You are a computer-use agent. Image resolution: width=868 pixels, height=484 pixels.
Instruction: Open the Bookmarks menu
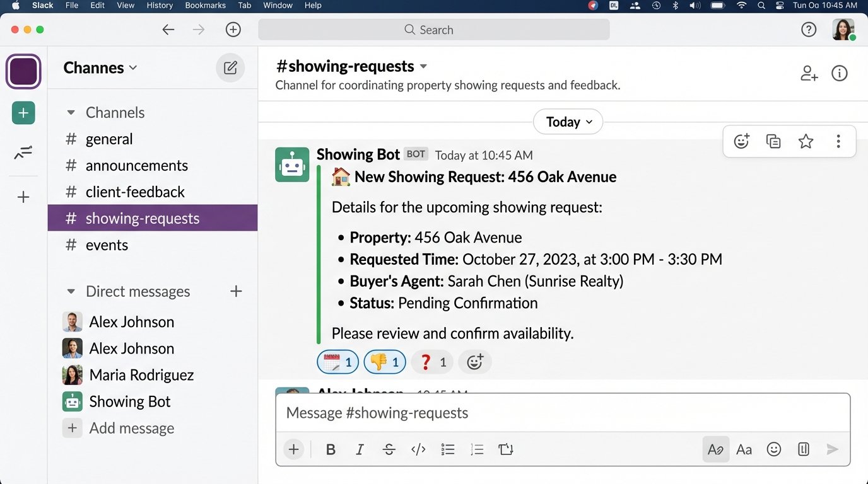[205, 5]
